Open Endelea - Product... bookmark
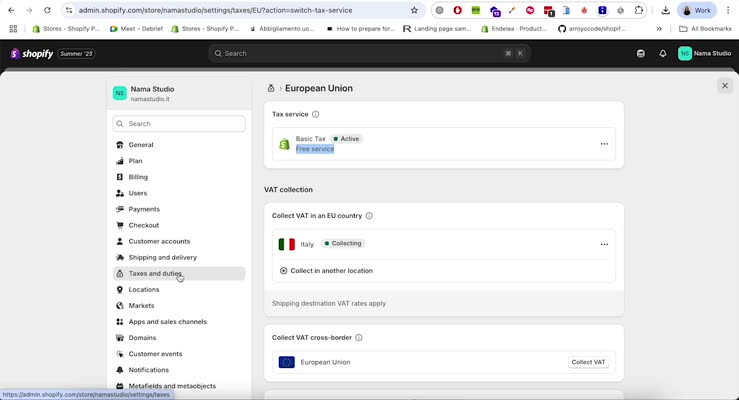Image resolution: width=739 pixels, height=400 pixels. [x=514, y=29]
